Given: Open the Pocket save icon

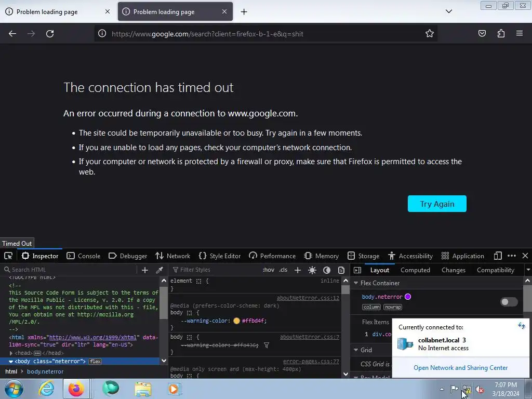Looking at the screenshot, I should click(482, 33).
